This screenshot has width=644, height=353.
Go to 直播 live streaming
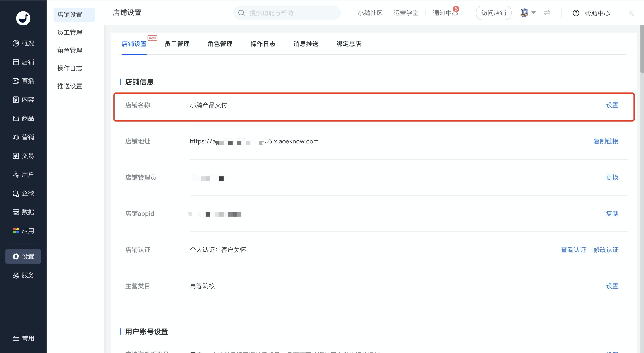(23, 81)
